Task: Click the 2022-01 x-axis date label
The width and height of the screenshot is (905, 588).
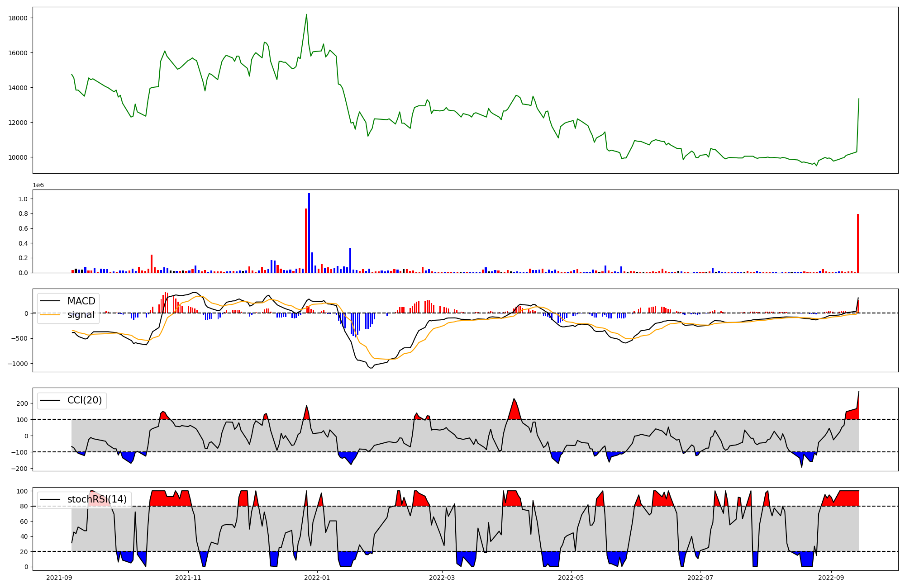Action: click(x=317, y=578)
